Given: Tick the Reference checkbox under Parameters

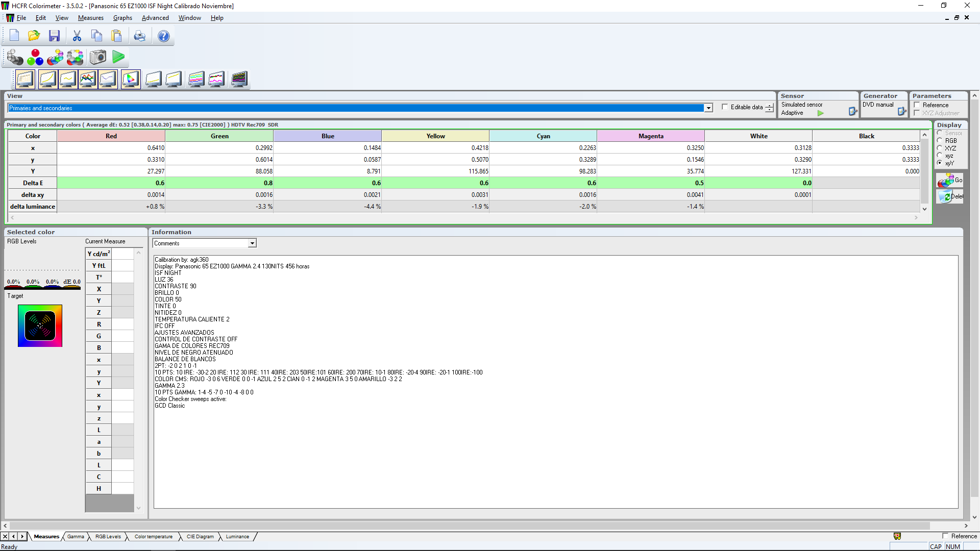Looking at the screenshot, I should tap(917, 105).
